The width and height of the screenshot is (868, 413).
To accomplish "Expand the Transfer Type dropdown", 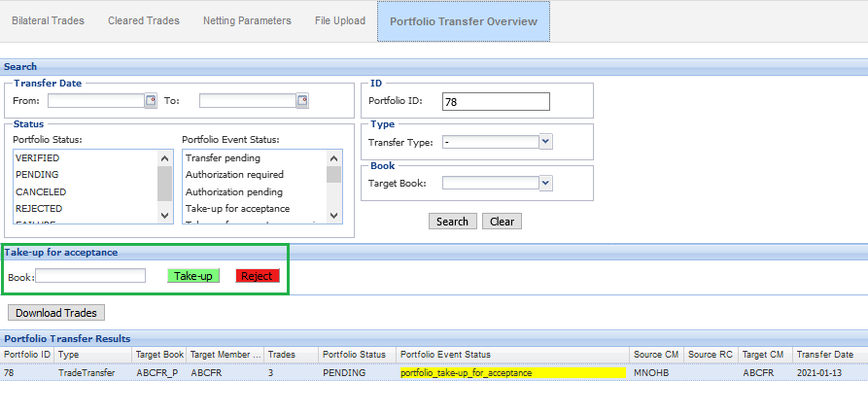I will pyautogui.click(x=545, y=142).
